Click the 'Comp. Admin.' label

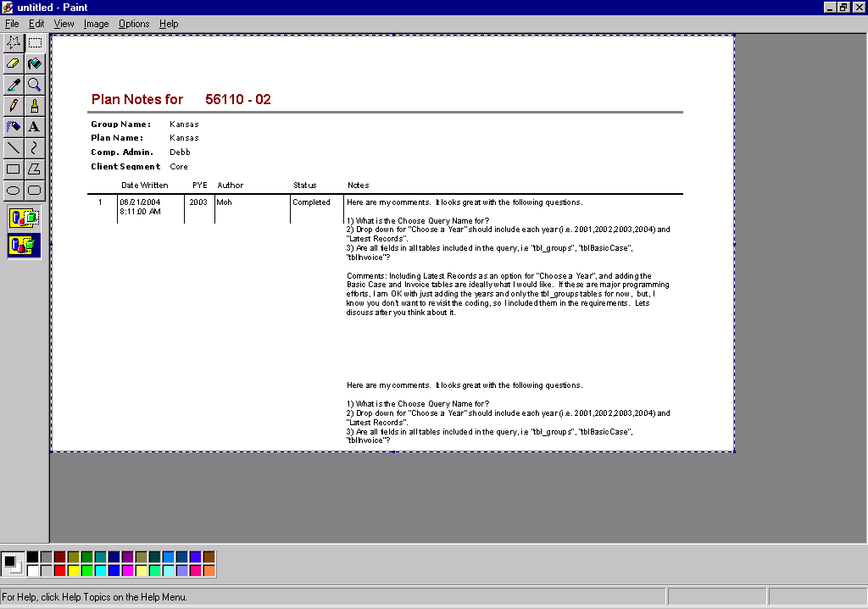point(122,152)
